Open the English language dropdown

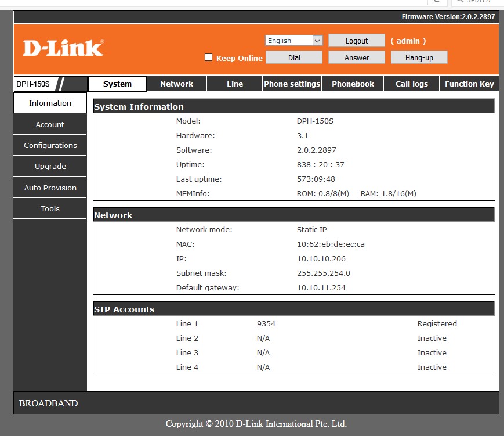tap(293, 41)
